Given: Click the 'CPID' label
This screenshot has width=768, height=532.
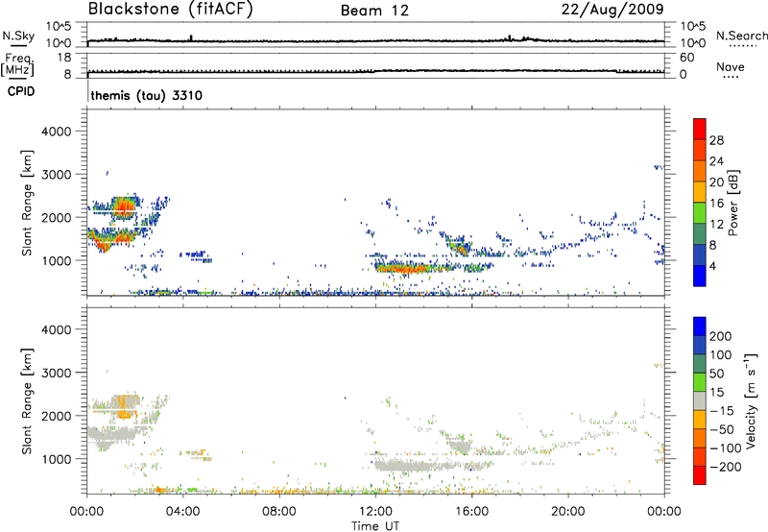Looking at the screenshot, I should pos(21,91).
